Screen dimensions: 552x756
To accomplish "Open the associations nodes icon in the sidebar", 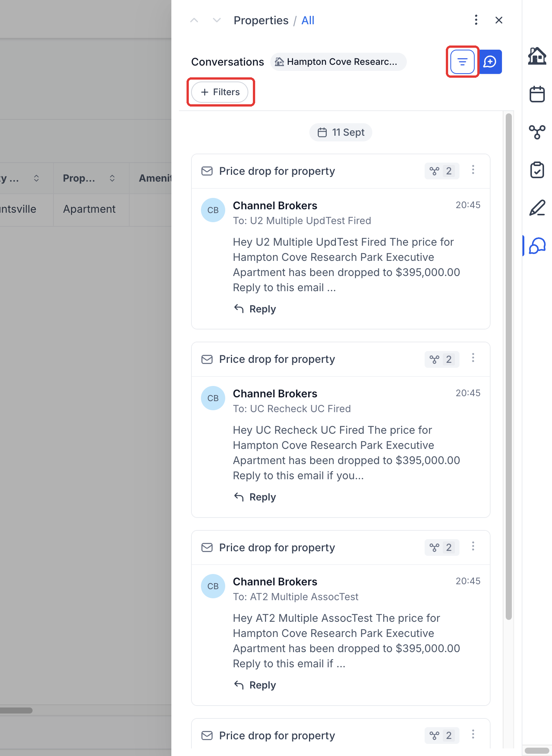I will [x=537, y=132].
